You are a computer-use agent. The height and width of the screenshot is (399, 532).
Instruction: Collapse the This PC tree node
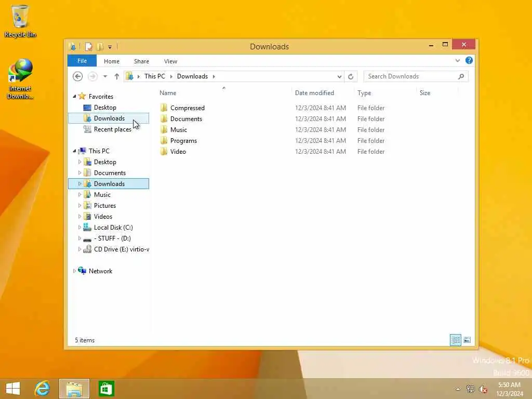tap(74, 151)
